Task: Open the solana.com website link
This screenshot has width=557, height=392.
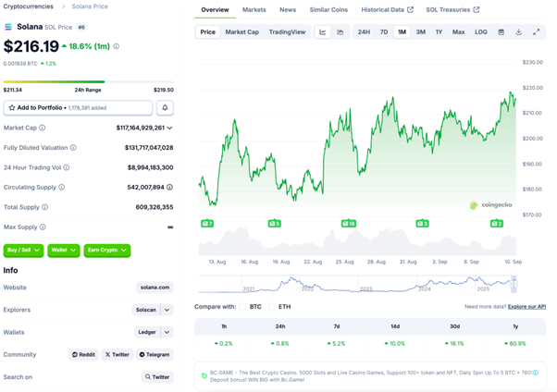Action: pyautogui.click(x=155, y=288)
